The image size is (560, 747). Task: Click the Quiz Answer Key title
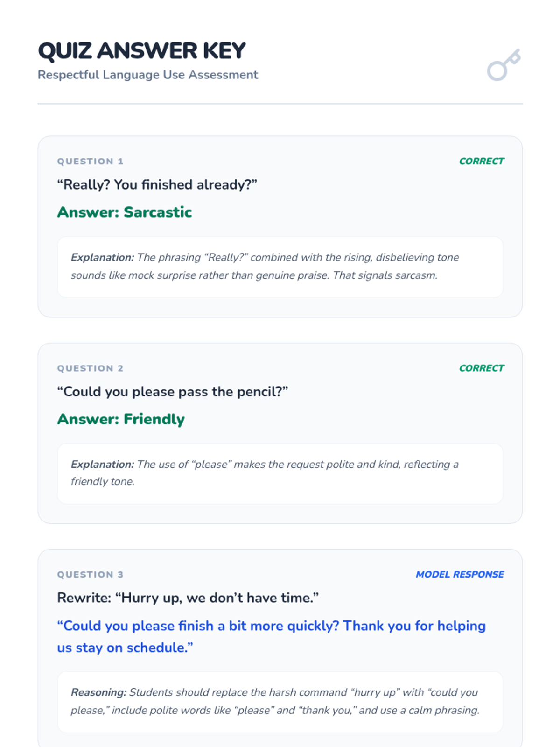coord(142,51)
